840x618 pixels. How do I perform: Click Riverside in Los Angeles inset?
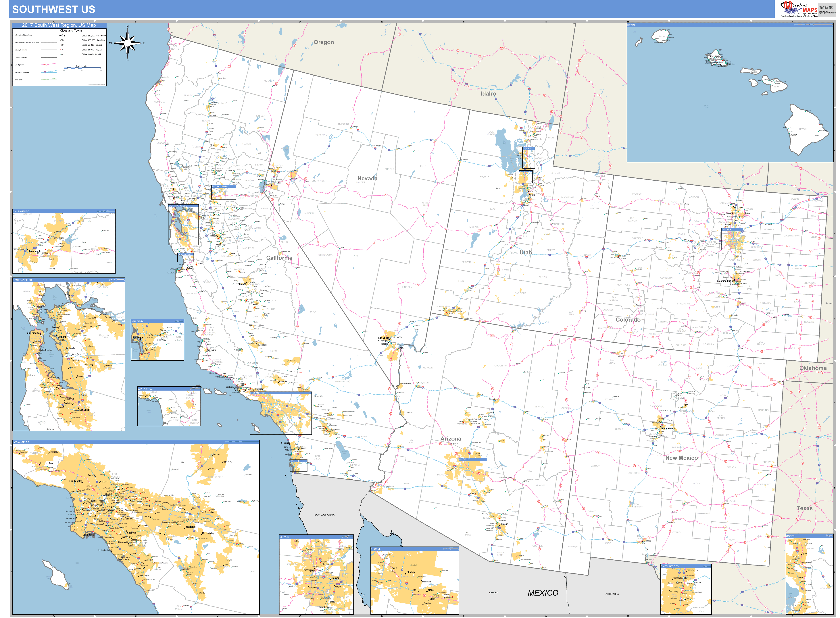coord(191,527)
